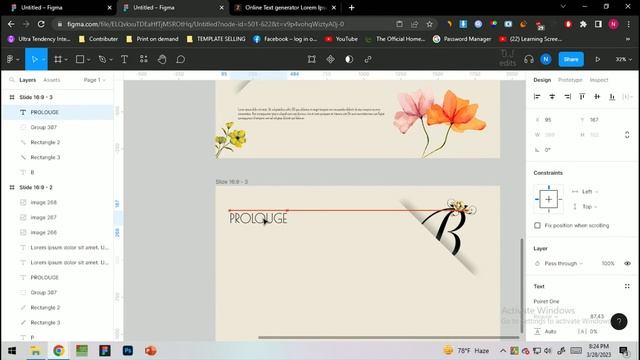The image size is (640, 360).
Task: Open the Page 1 dropdown
Action: pyautogui.click(x=94, y=80)
